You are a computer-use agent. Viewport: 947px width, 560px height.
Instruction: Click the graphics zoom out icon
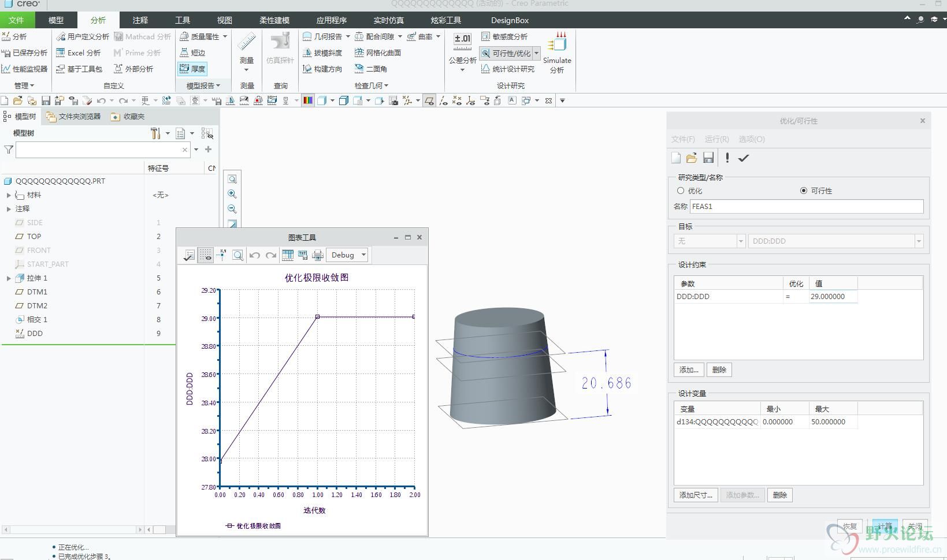232,209
